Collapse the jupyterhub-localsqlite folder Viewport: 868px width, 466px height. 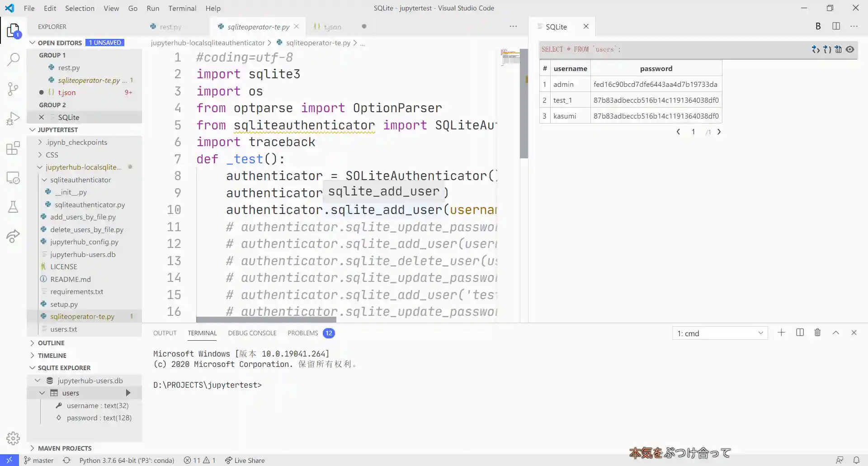coord(40,167)
